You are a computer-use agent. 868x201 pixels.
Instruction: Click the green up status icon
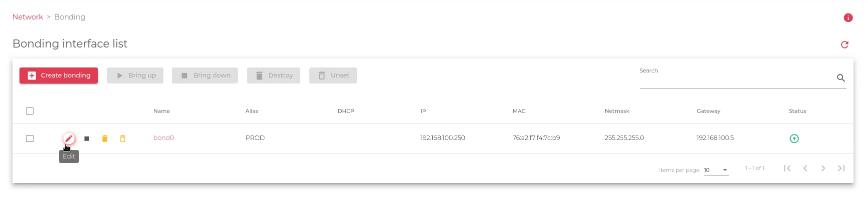point(794,138)
